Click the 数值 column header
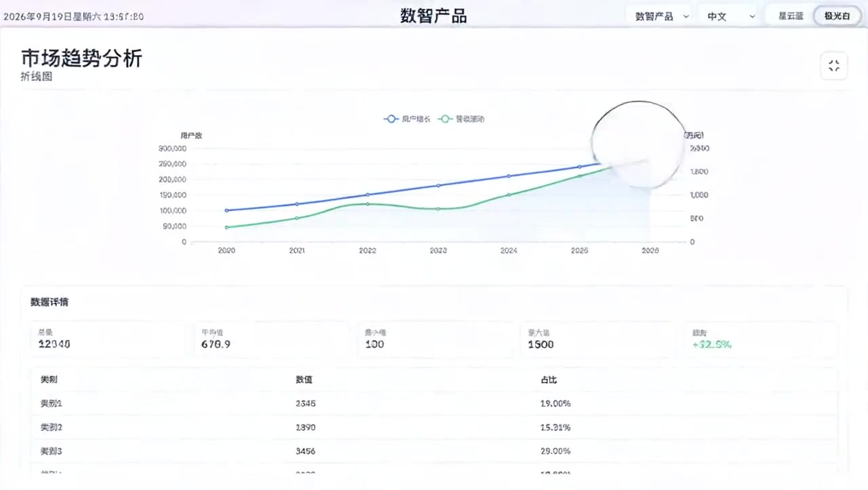The image size is (868, 490). pos(304,380)
